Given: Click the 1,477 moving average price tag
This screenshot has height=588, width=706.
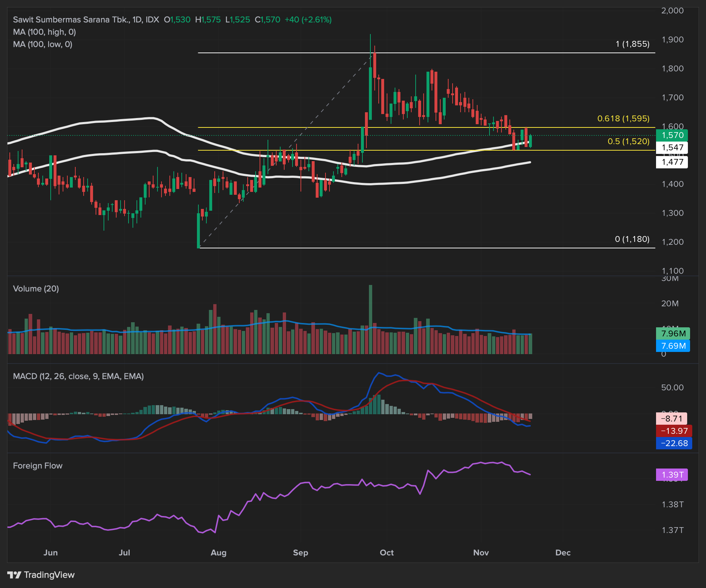Looking at the screenshot, I should [x=672, y=162].
